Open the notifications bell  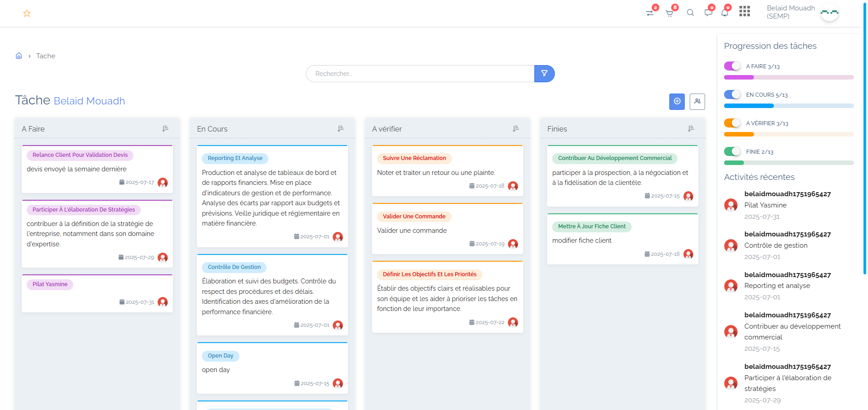point(725,13)
